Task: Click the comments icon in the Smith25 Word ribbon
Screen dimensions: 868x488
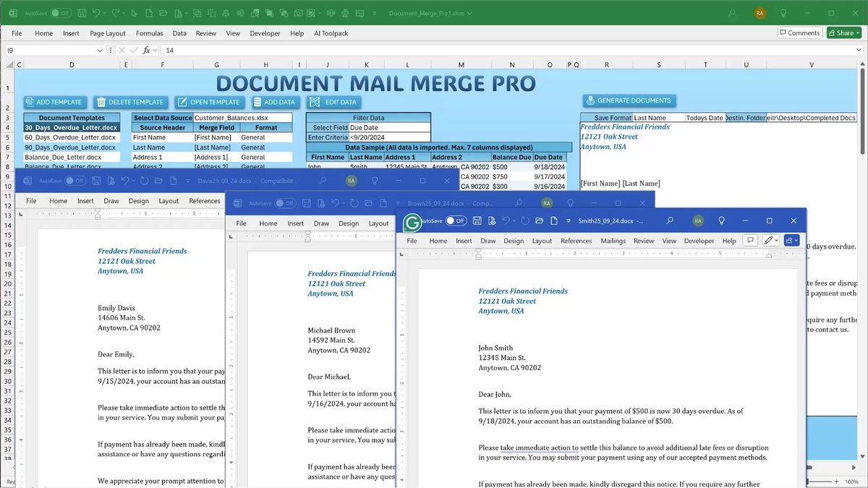Action: point(750,241)
